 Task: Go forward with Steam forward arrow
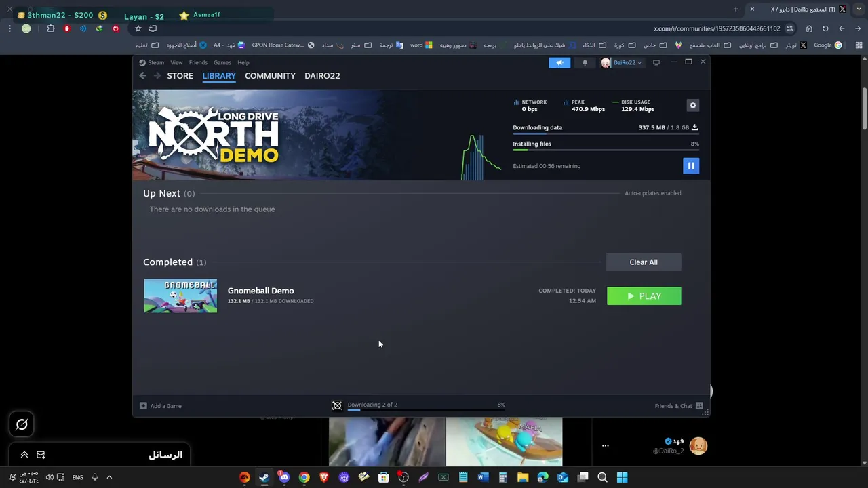157,76
